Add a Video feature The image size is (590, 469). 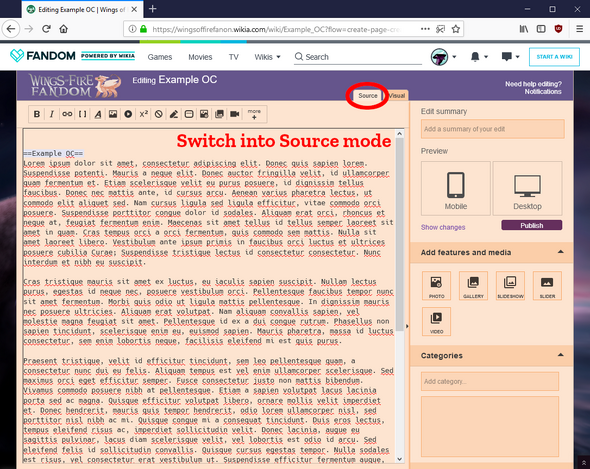point(436,321)
